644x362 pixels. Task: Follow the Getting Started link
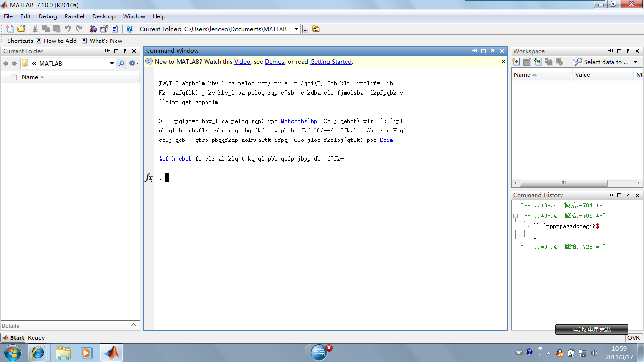pos(331,62)
